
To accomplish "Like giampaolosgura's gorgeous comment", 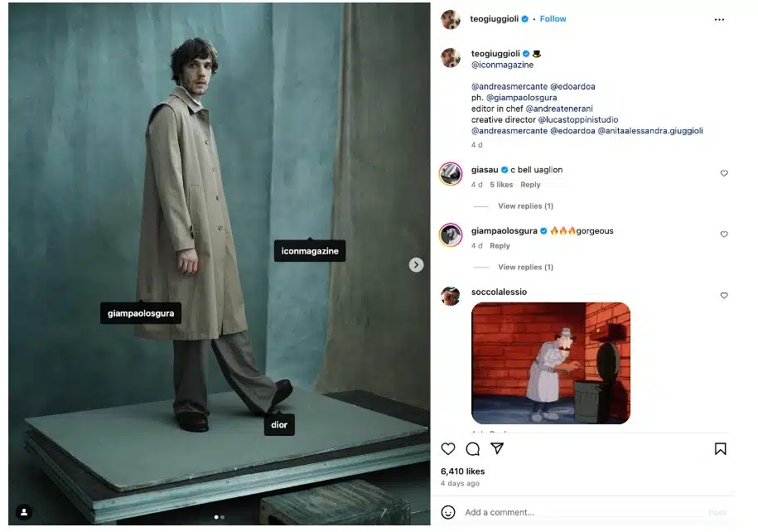I will [724, 234].
